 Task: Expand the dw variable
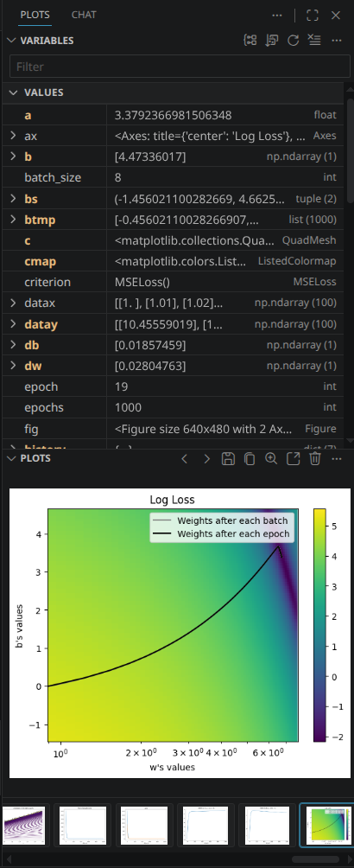click(13, 366)
